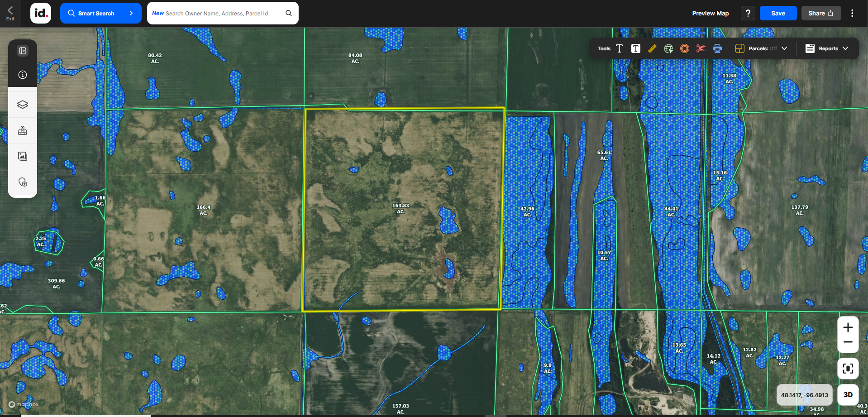The image size is (868, 417).
Task: Activate the globe selection tool
Action: pyautogui.click(x=668, y=48)
